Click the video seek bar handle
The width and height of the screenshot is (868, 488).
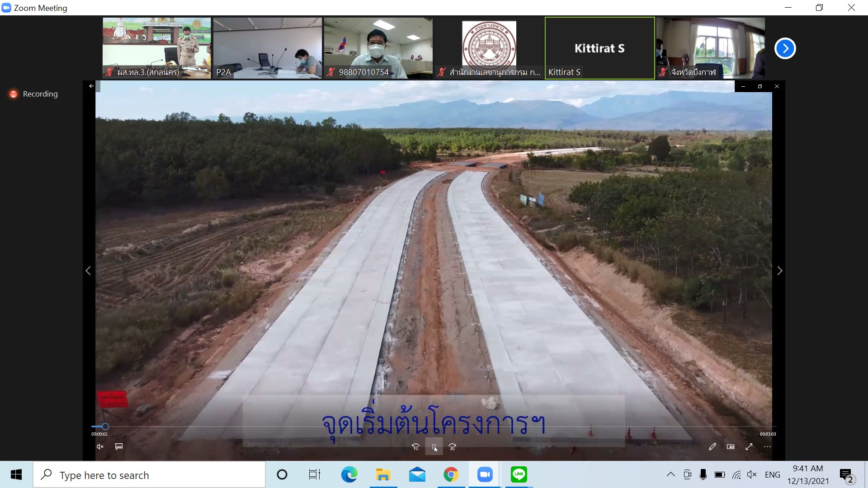click(105, 427)
